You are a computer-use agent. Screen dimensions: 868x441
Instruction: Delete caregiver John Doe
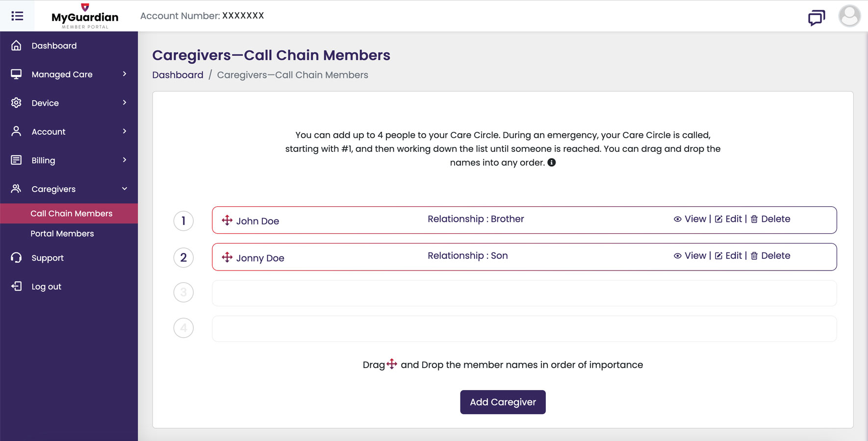click(x=770, y=219)
